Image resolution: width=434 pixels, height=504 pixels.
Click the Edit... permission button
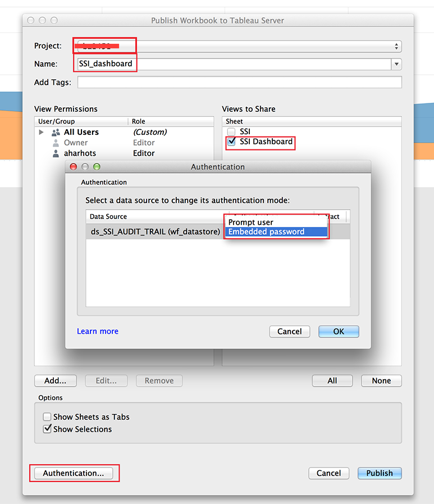click(106, 380)
